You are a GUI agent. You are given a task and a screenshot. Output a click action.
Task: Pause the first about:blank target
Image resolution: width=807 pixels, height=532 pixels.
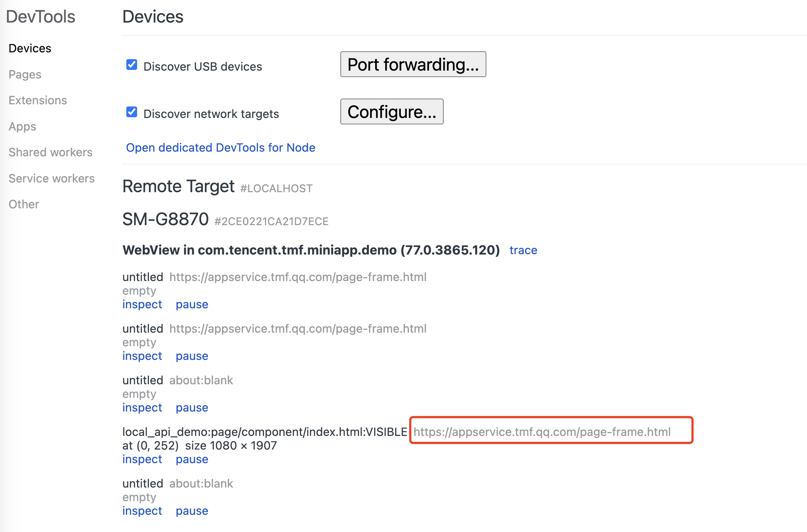(x=192, y=408)
